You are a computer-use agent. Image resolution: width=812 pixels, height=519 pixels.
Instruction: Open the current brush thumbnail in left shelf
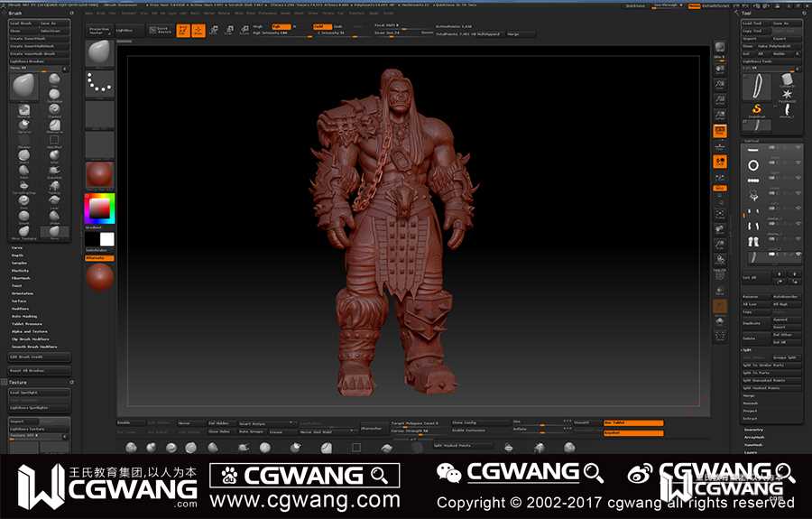click(99, 53)
